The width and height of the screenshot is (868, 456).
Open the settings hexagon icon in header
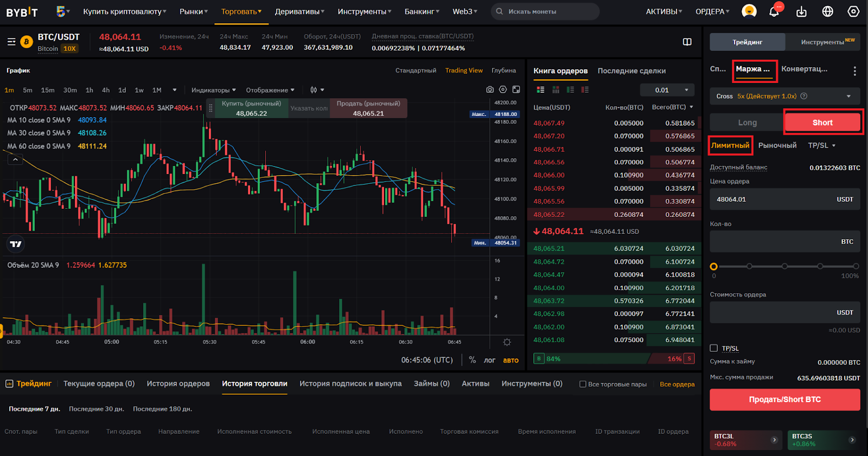(853, 11)
